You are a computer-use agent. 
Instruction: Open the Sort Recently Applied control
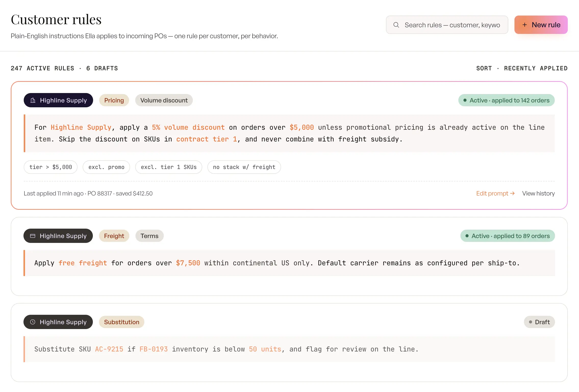tap(522, 68)
